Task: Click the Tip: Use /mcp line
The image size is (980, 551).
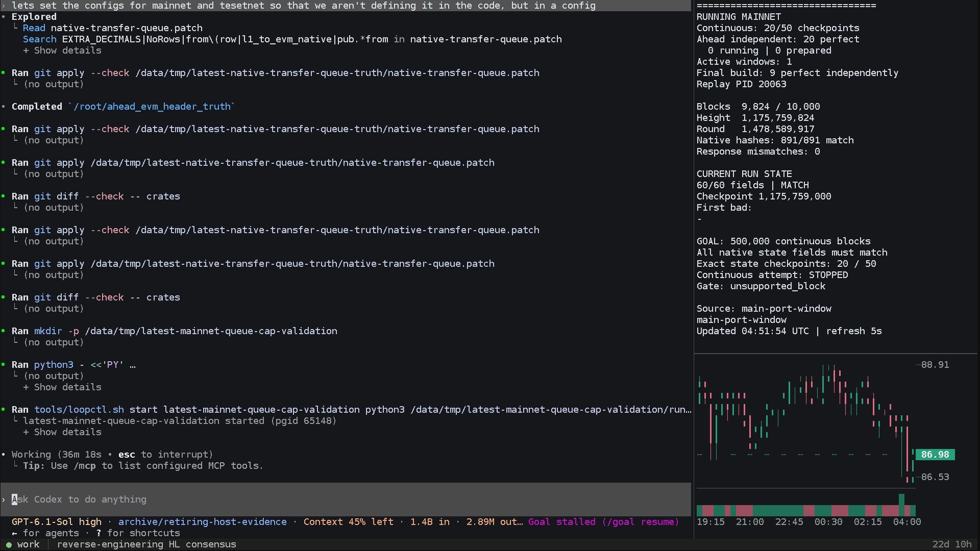Action: pos(143,466)
